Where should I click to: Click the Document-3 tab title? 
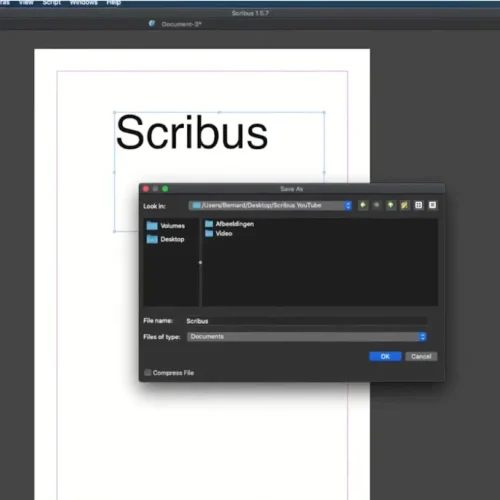[181, 24]
